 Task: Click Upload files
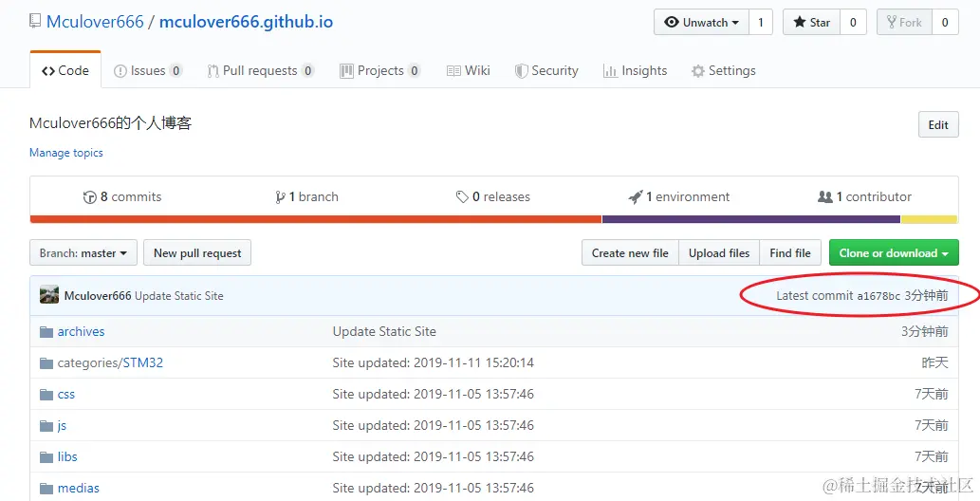coord(719,252)
